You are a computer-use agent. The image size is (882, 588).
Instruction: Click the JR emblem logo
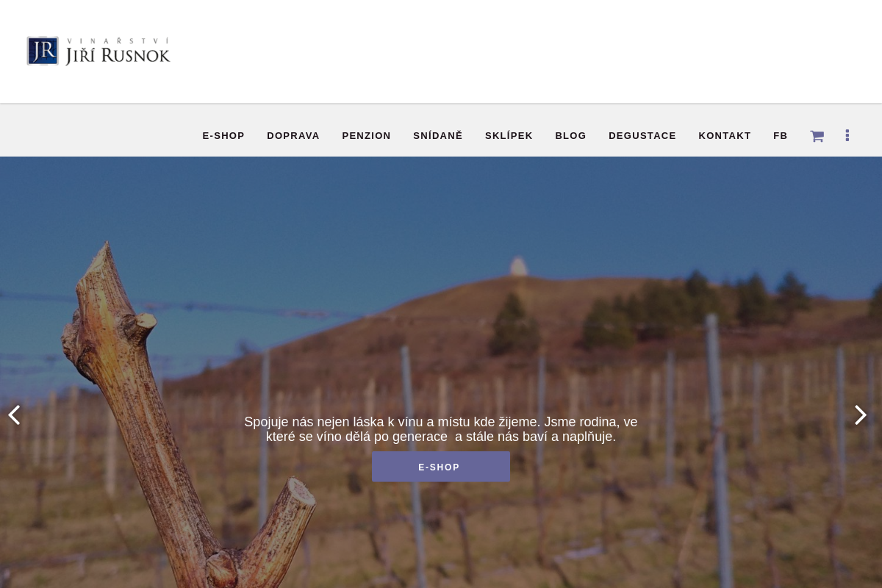43,51
